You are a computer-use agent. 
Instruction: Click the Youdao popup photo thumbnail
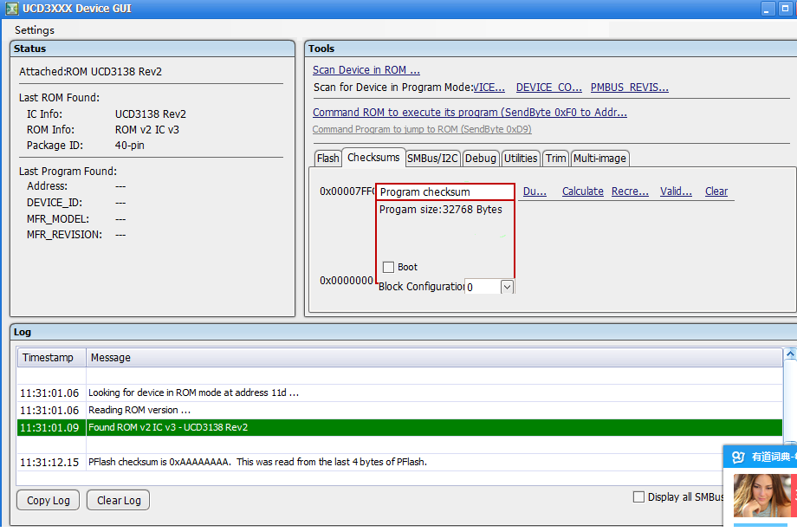[x=761, y=495]
